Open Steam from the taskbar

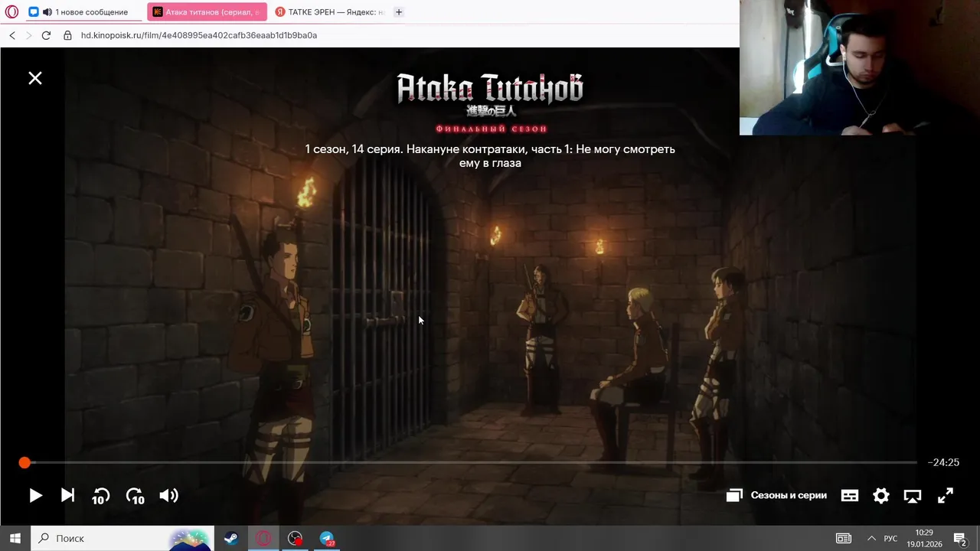(x=230, y=538)
